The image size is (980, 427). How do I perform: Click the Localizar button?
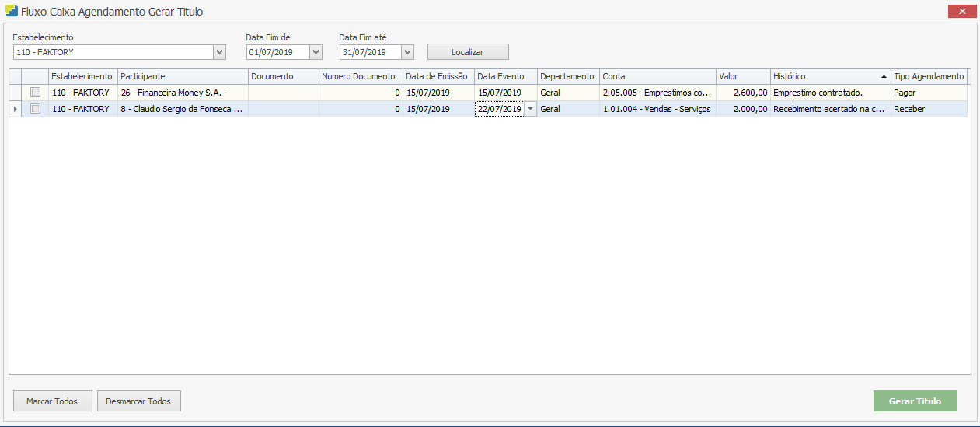468,52
